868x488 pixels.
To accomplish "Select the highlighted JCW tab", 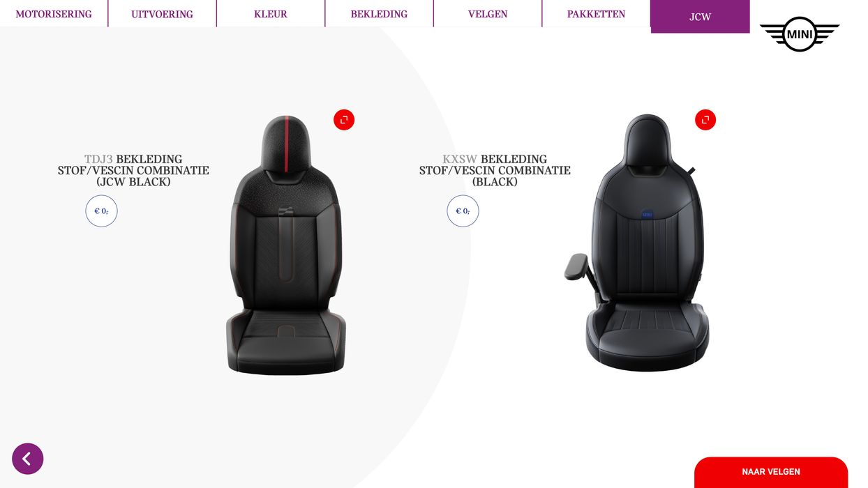I will (700, 16).
